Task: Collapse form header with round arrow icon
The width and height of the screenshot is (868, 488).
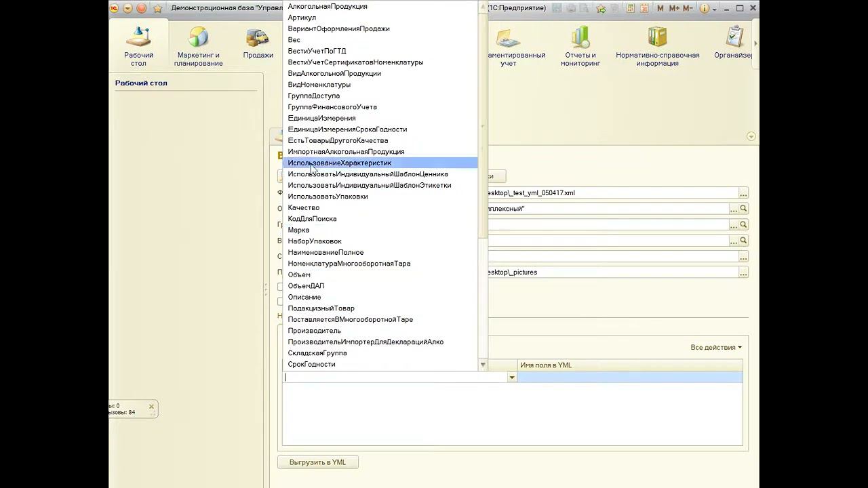Action: (751, 136)
